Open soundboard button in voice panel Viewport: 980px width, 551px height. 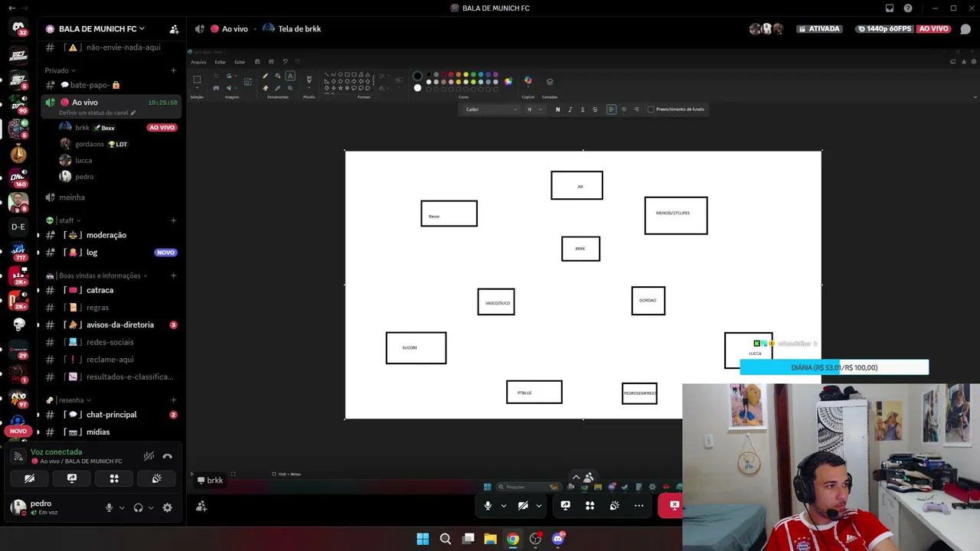click(156, 478)
